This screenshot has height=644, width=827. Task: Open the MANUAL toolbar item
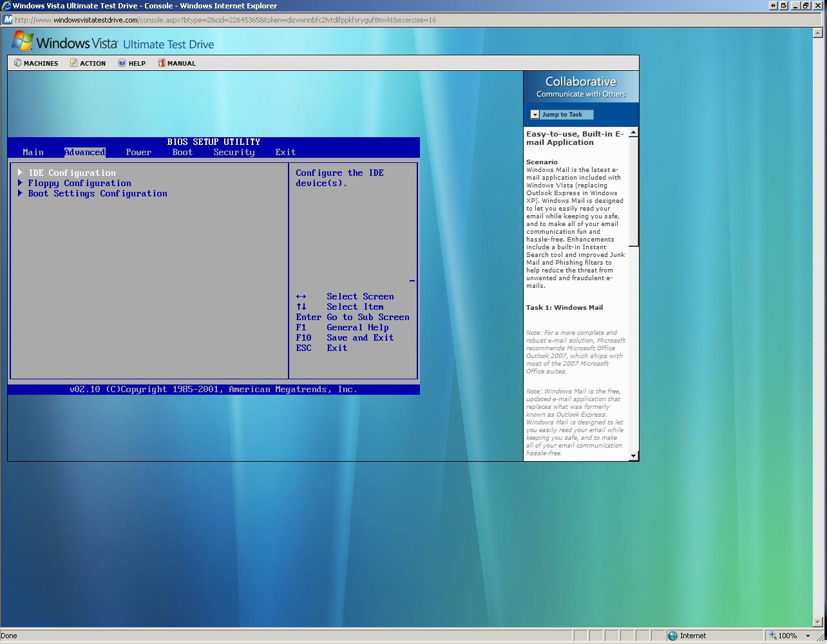coord(176,63)
